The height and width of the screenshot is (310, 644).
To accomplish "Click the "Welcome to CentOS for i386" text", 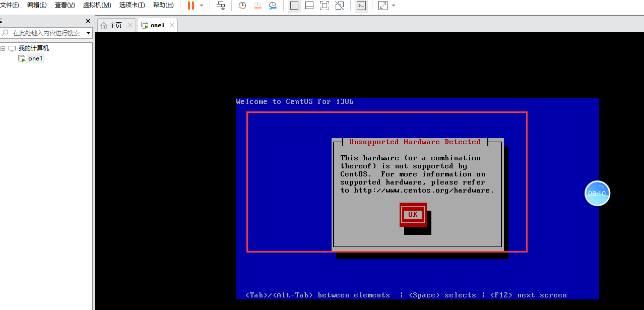I will click(295, 101).
